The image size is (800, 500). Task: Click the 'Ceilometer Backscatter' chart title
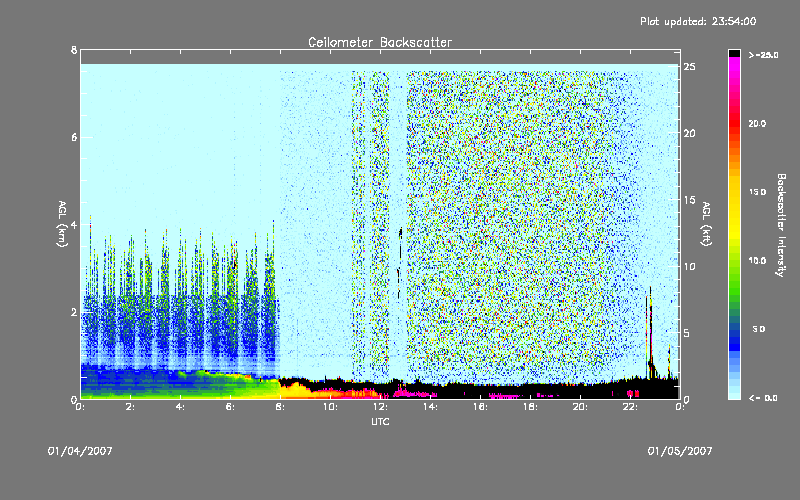click(x=380, y=42)
